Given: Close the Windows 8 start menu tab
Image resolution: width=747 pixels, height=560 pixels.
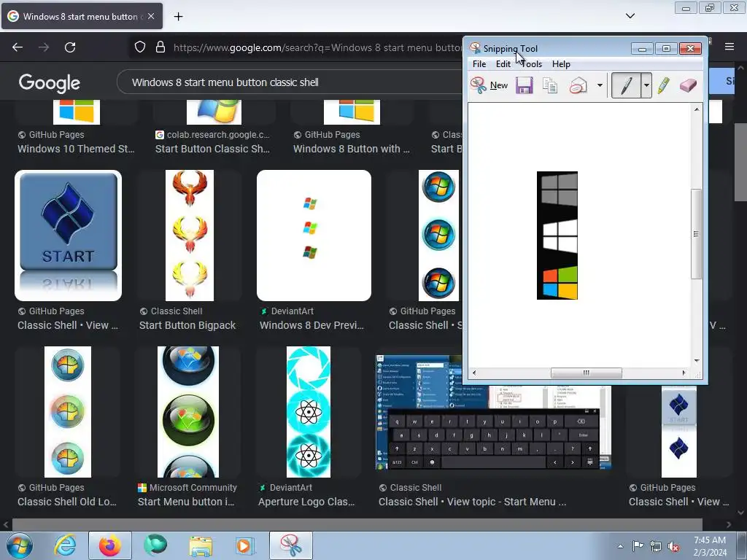Looking at the screenshot, I should (151, 16).
